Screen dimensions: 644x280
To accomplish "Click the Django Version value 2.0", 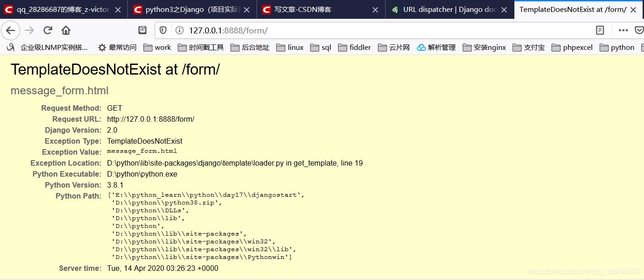I will pos(112,130).
